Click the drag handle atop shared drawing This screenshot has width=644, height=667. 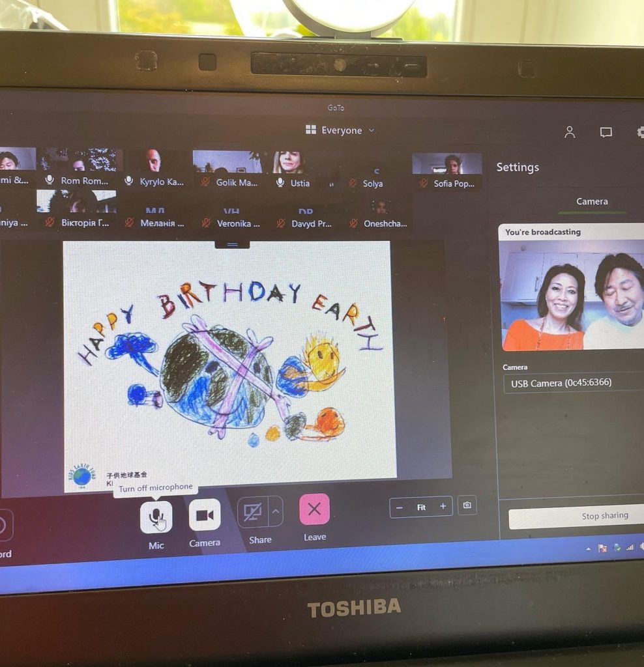point(233,244)
